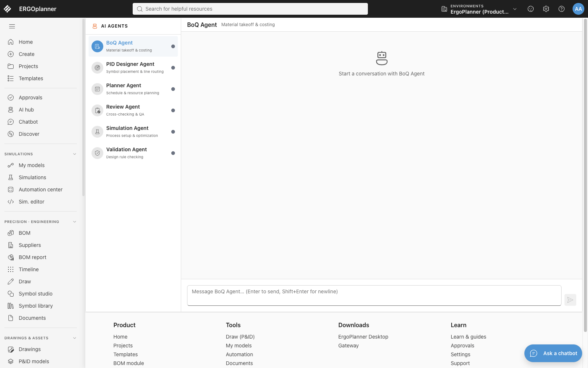Select the PID Designer Agent row
Viewport: 588px width, 368px height.
(133, 68)
